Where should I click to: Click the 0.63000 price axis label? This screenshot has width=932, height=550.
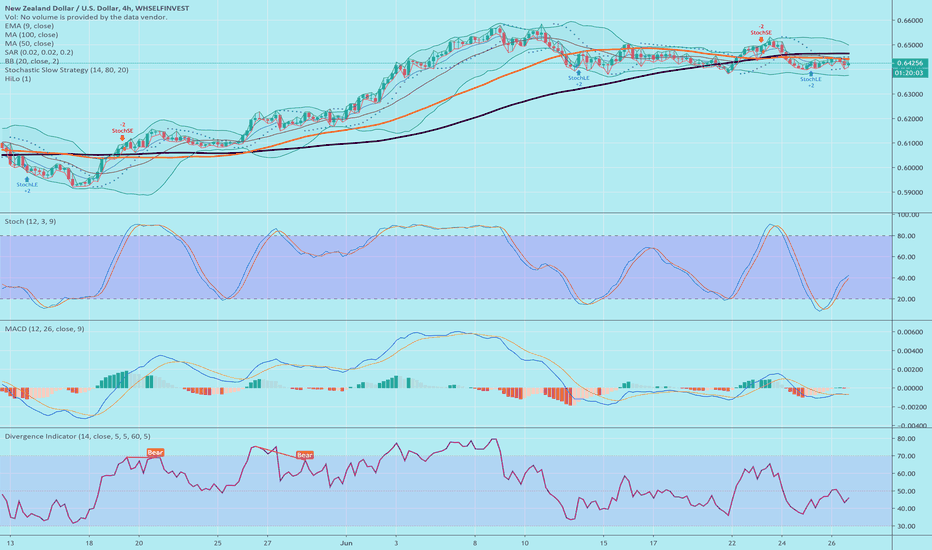910,94
